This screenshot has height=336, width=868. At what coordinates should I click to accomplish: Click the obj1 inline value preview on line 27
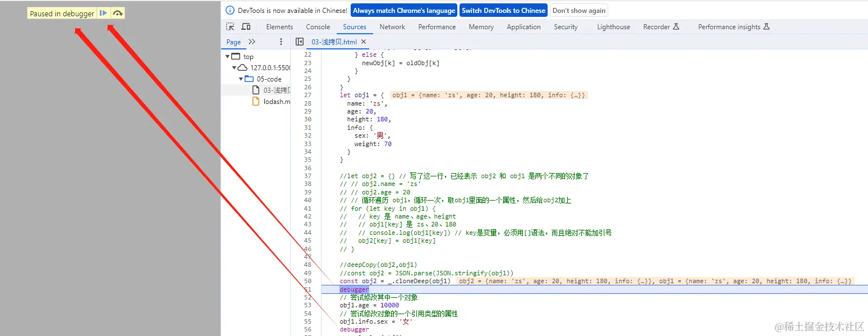pos(489,95)
